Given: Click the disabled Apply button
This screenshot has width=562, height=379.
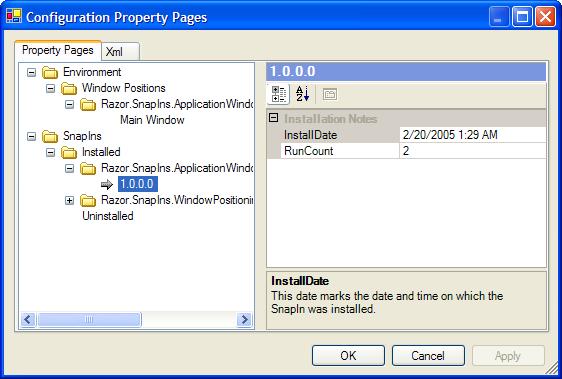Looking at the screenshot, I should [508, 355].
